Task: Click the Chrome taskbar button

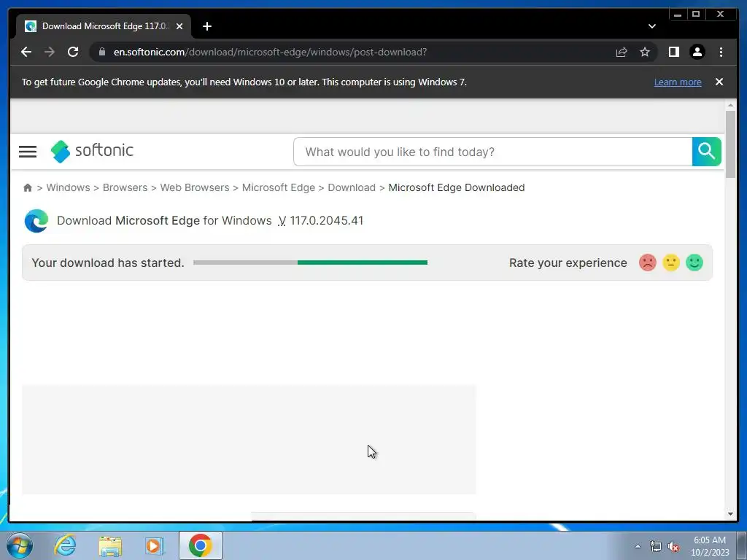Action: [200, 545]
